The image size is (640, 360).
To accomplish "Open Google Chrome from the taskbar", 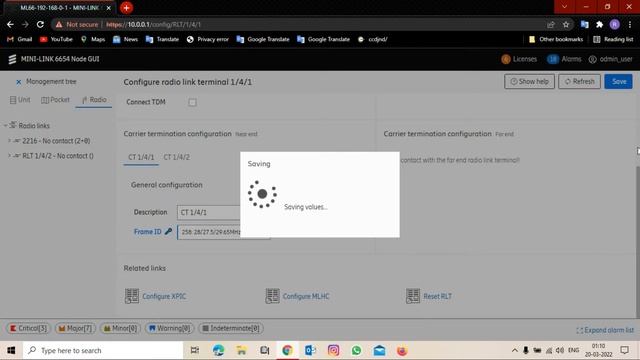I will click(x=287, y=350).
